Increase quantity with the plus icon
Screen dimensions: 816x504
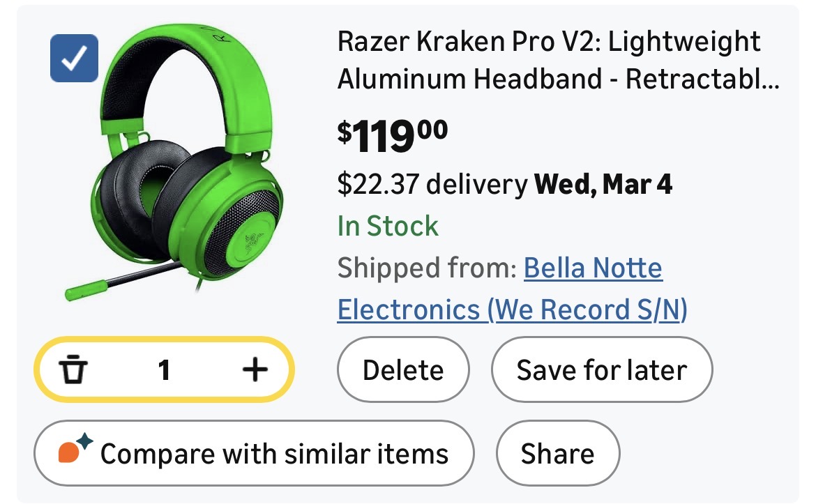click(x=255, y=370)
